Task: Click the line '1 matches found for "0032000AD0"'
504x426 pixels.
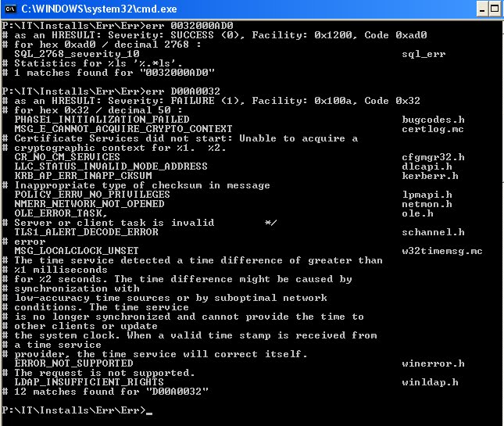Action: (x=114, y=73)
